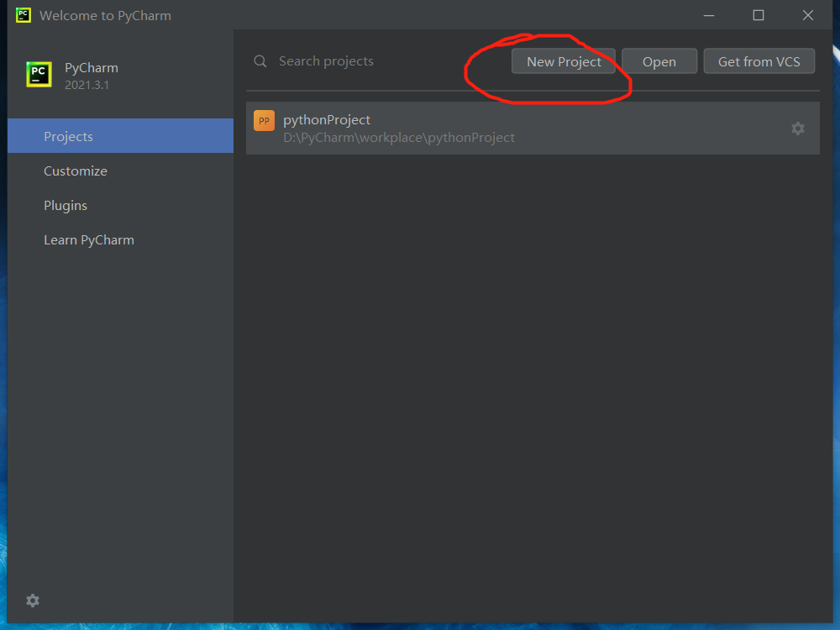Close the Welcome to PyCharm window
Screen dimensions: 840x630
tap(808, 15)
